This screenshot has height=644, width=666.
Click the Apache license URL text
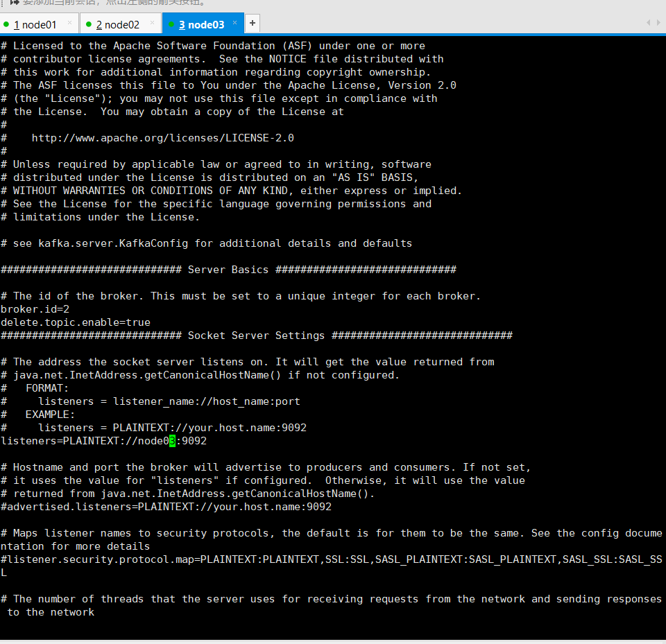162,138
